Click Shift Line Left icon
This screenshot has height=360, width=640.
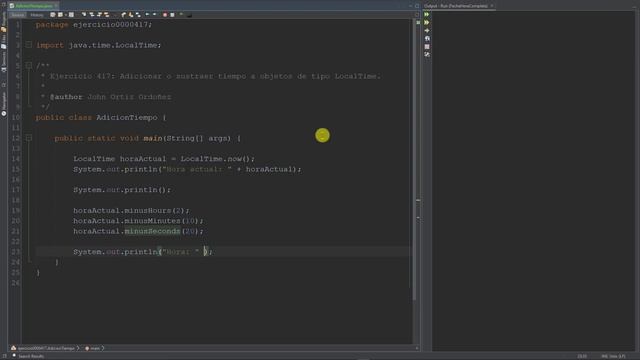[x=147, y=15]
